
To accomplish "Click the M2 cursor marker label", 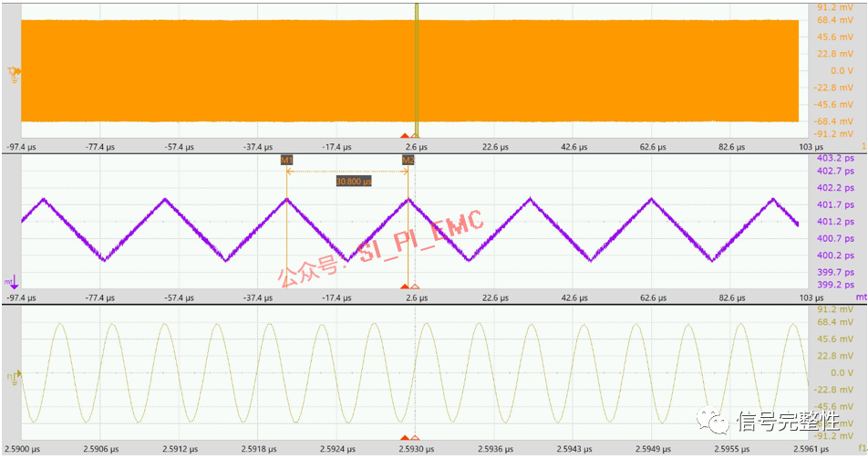I will click(x=408, y=160).
